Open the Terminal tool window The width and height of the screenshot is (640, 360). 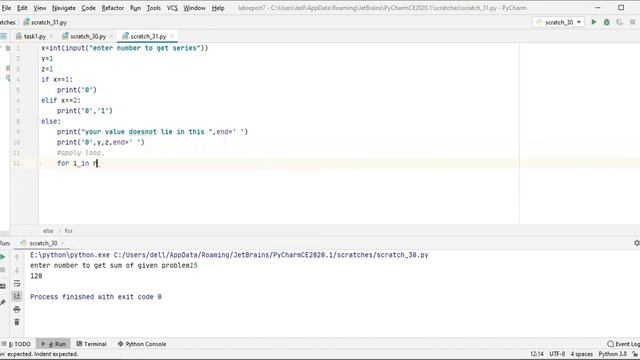point(91,344)
